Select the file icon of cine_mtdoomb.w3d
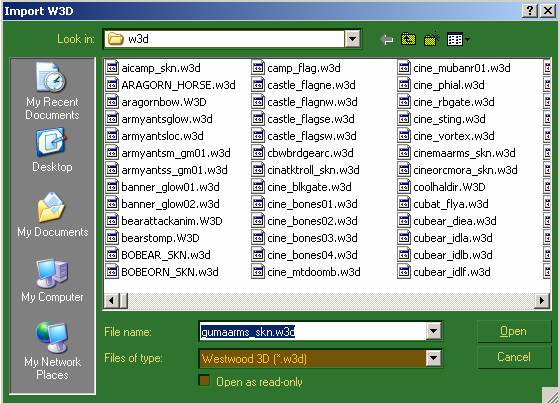The width and height of the screenshot is (560, 404). (258, 272)
